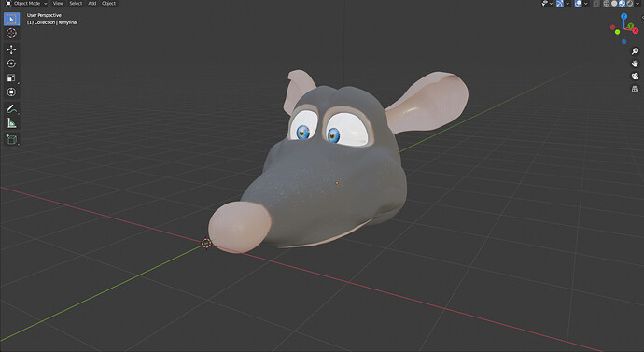Select the rat head model's nose

point(240,227)
